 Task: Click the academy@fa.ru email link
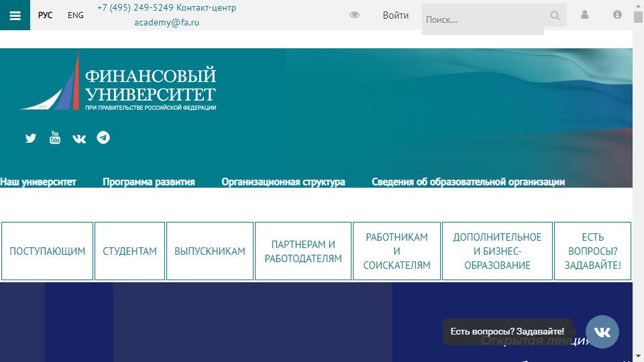tap(166, 22)
